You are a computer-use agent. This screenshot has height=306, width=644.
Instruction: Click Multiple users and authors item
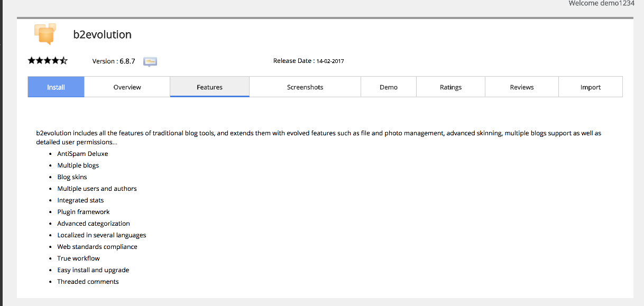click(97, 189)
